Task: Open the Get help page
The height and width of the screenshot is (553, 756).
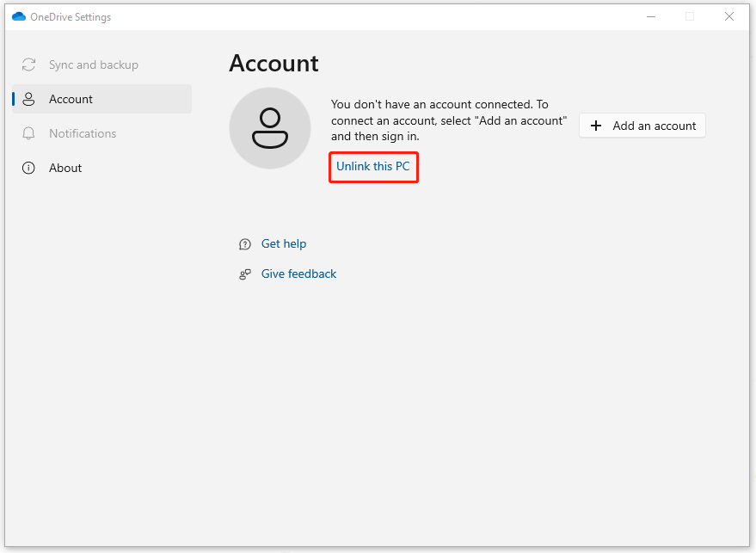Action: point(283,243)
